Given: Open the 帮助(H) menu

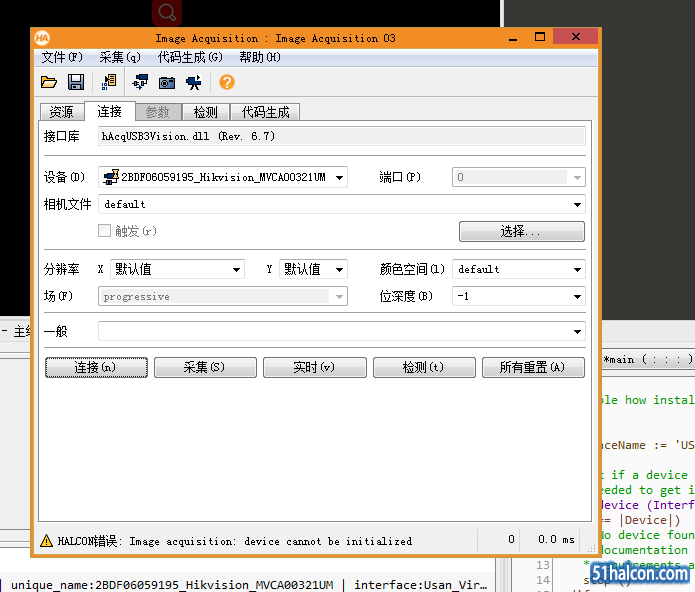Looking at the screenshot, I should pos(260,57).
